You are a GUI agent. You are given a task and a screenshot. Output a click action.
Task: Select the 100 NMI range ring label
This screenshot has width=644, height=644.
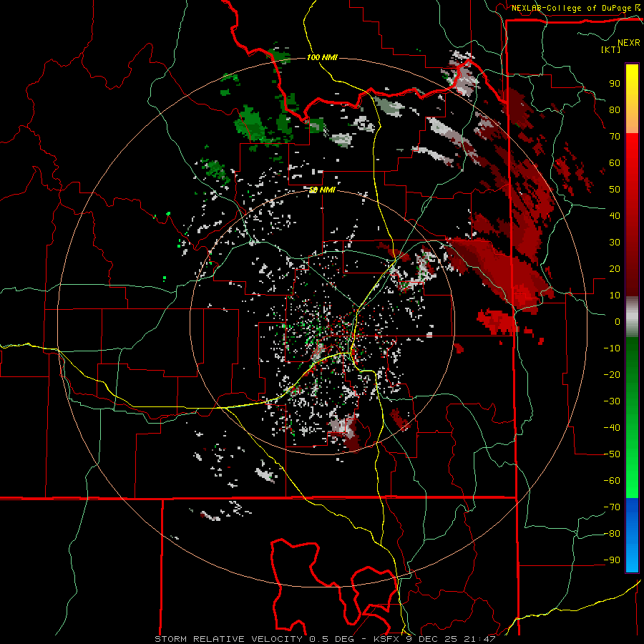click(x=322, y=57)
